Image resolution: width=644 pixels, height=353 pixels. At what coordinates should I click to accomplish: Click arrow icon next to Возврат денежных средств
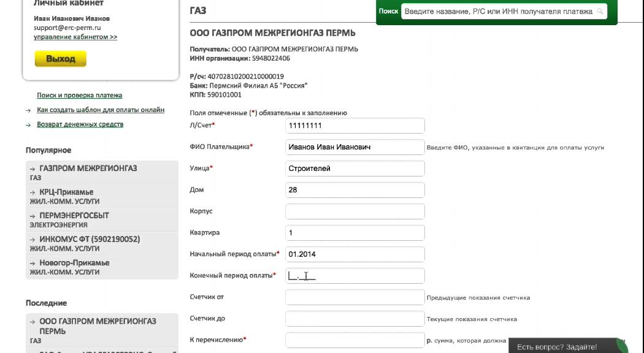pyautogui.click(x=28, y=125)
